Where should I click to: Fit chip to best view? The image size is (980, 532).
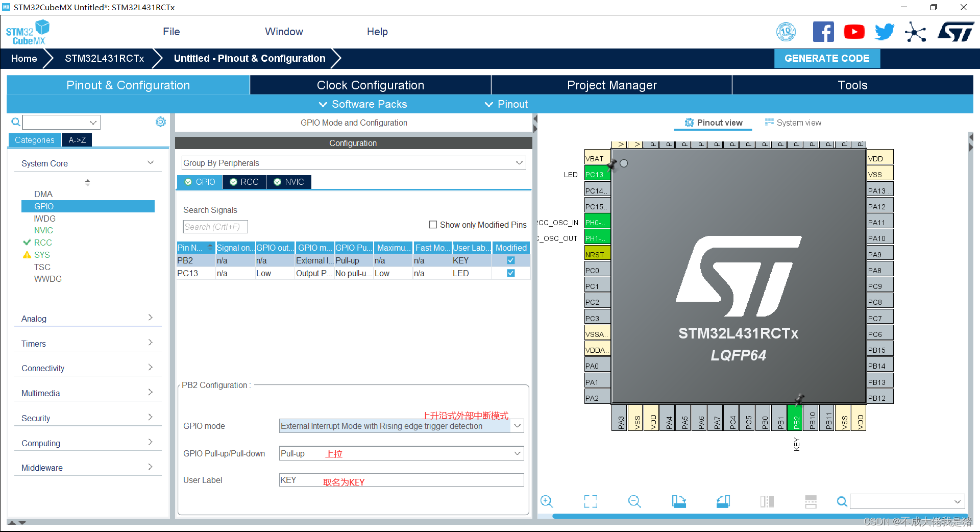coord(591,501)
